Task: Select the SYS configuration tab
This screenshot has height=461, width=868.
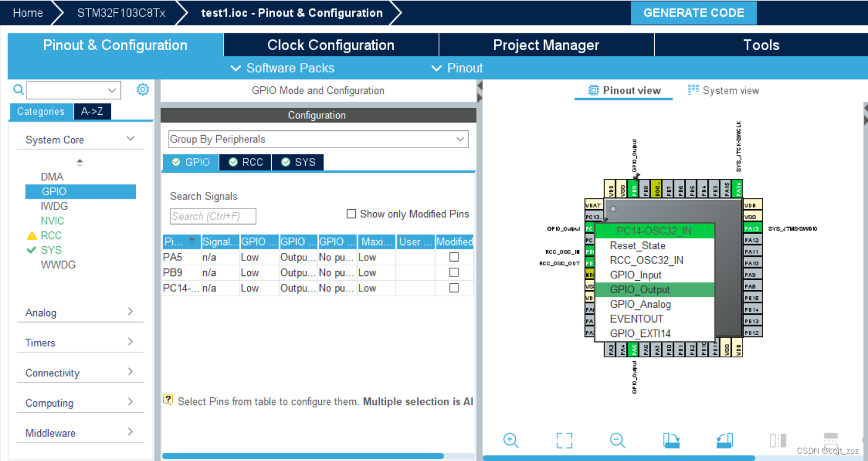Action: [x=298, y=162]
